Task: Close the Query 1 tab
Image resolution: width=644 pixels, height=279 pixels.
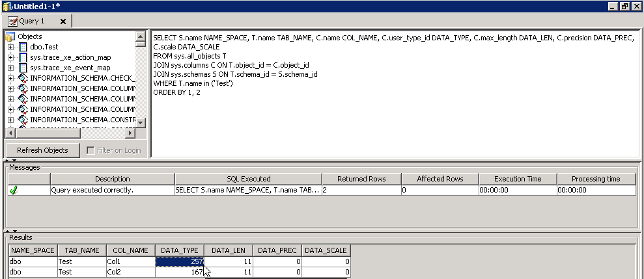Action: (63, 21)
